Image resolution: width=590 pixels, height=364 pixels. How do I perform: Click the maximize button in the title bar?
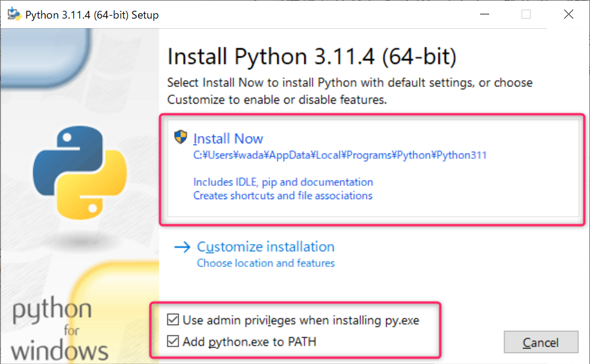pyautogui.click(x=526, y=14)
